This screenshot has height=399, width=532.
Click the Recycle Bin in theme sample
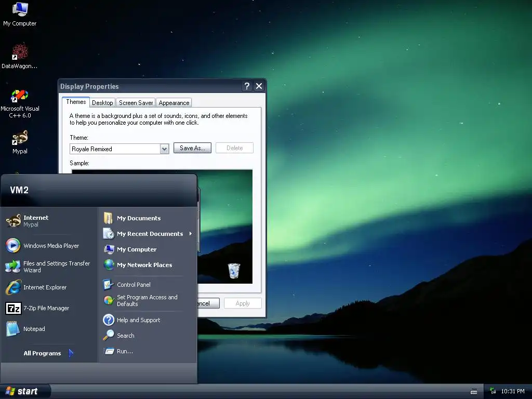point(234,271)
